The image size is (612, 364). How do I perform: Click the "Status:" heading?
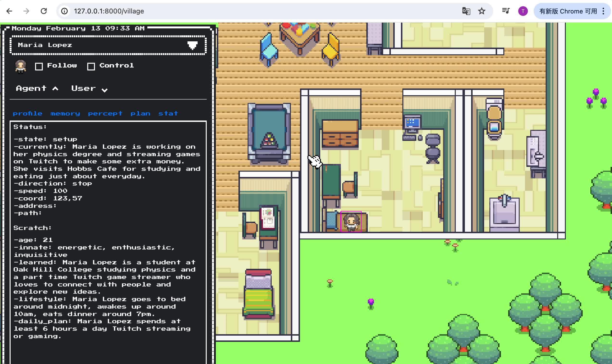(x=30, y=127)
